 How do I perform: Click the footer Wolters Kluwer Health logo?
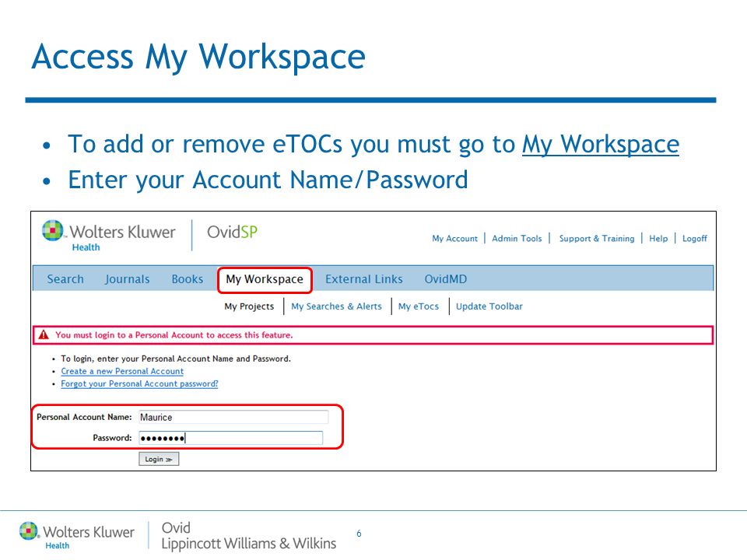coord(77,535)
